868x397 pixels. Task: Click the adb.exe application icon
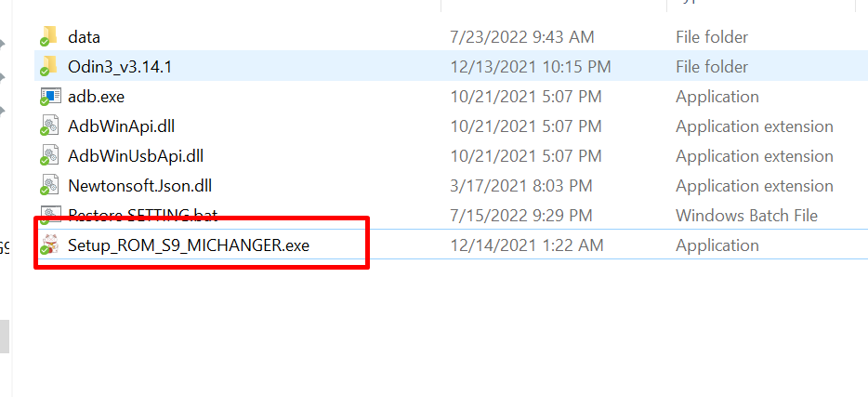50,97
